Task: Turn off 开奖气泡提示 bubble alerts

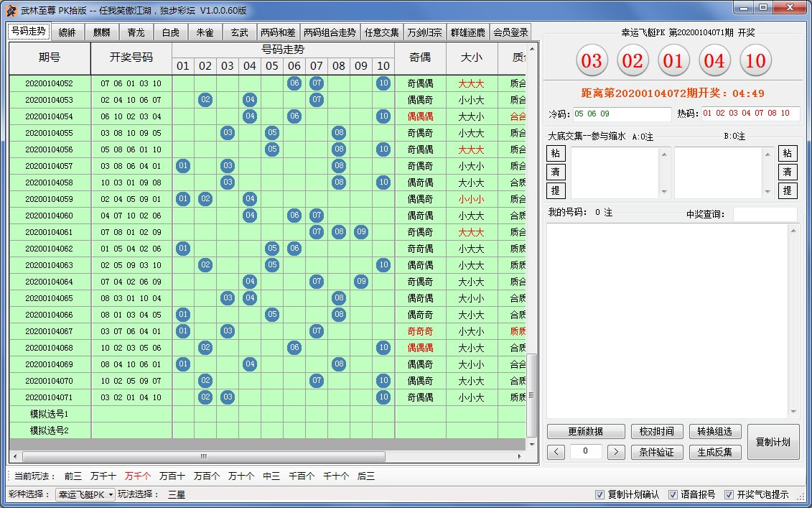Action: pos(731,495)
